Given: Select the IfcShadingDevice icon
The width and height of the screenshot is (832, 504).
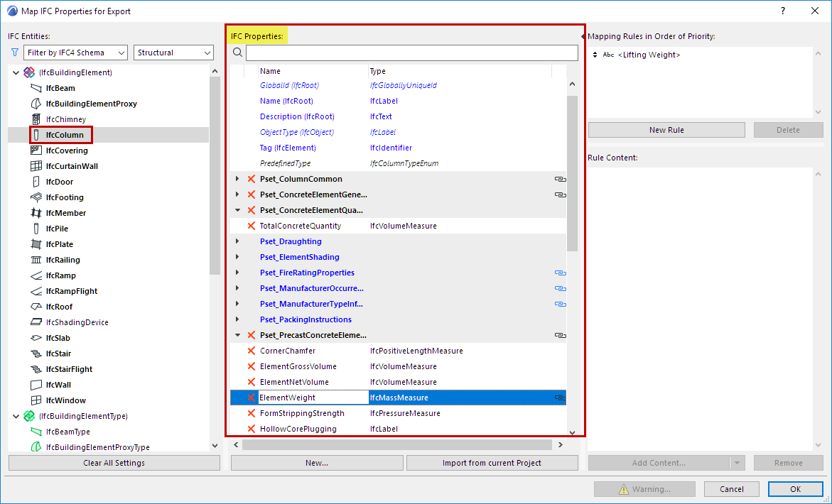Looking at the screenshot, I should [x=36, y=322].
